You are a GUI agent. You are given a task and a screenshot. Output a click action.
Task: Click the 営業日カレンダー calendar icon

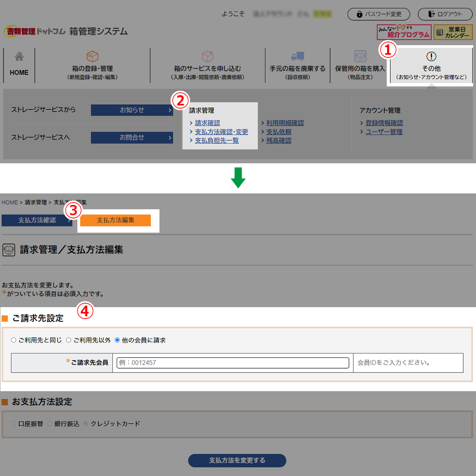440,32
